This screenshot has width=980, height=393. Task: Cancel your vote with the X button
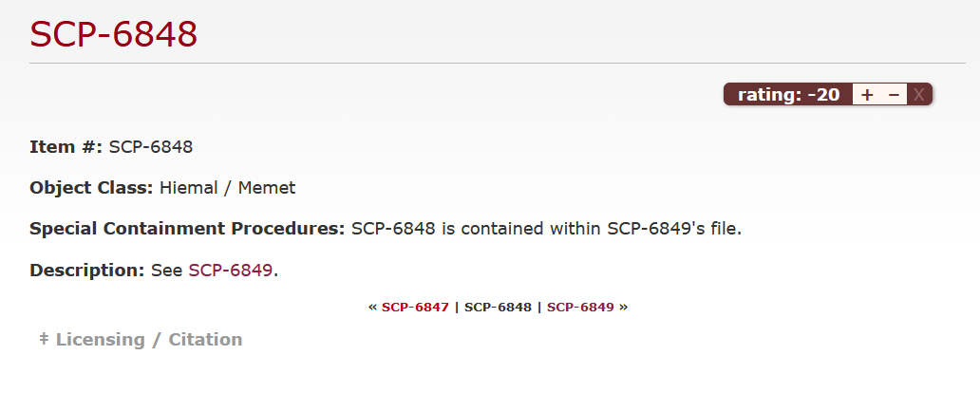coord(919,94)
